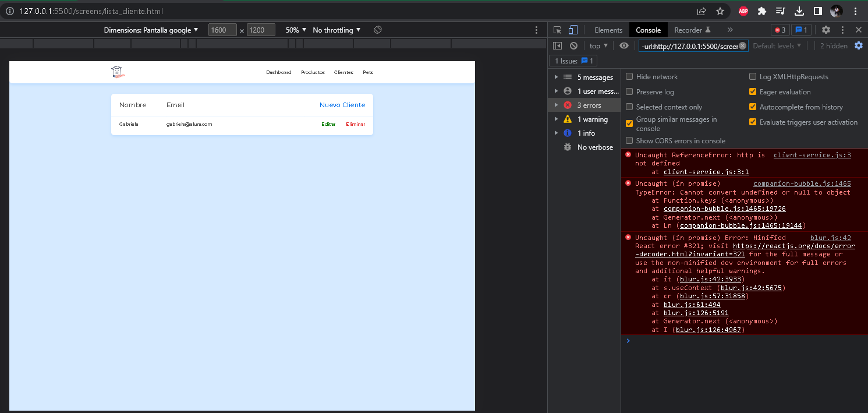This screenshot has width=868, height=413.
Task: Uncheck Group similar messages in console
Action: pyautogui.click(x=629, y=123)
